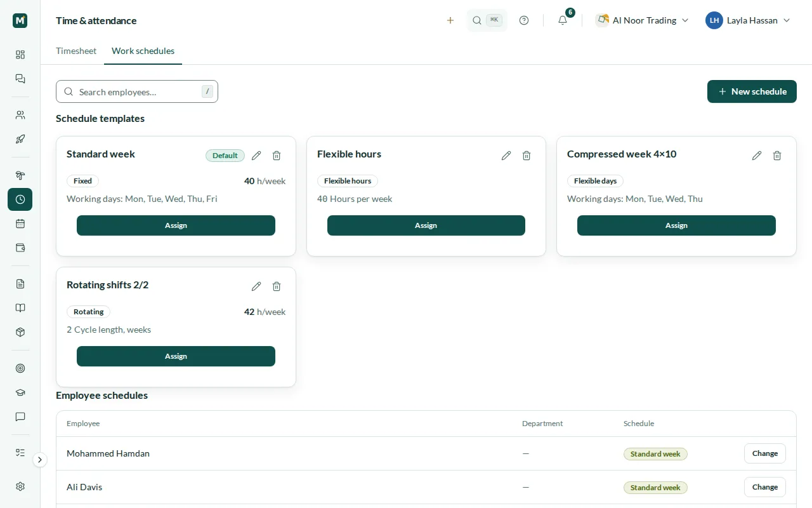Click the Rotating tag

point(88,312)
